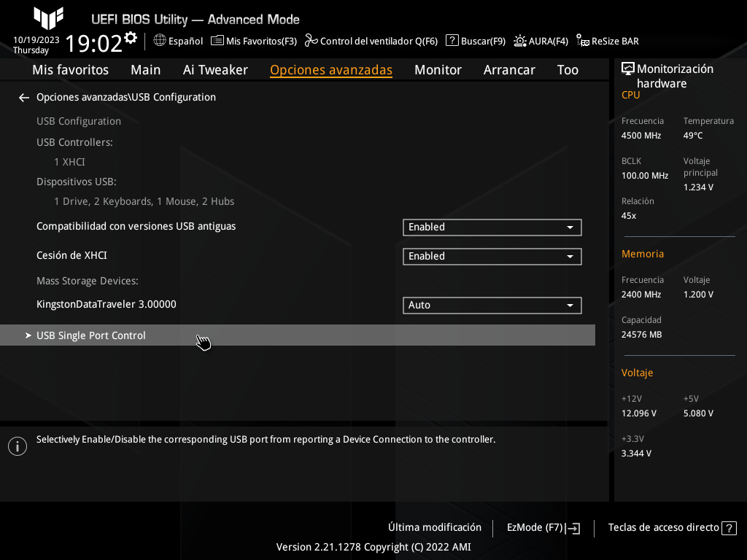Click the settings gear next to clock

(x=131, y=37)
